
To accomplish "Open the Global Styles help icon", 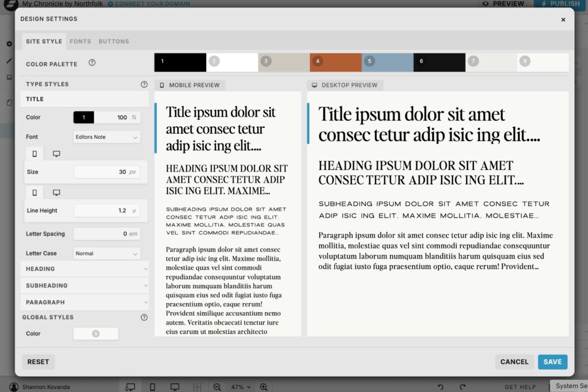I will pos(144,317).
